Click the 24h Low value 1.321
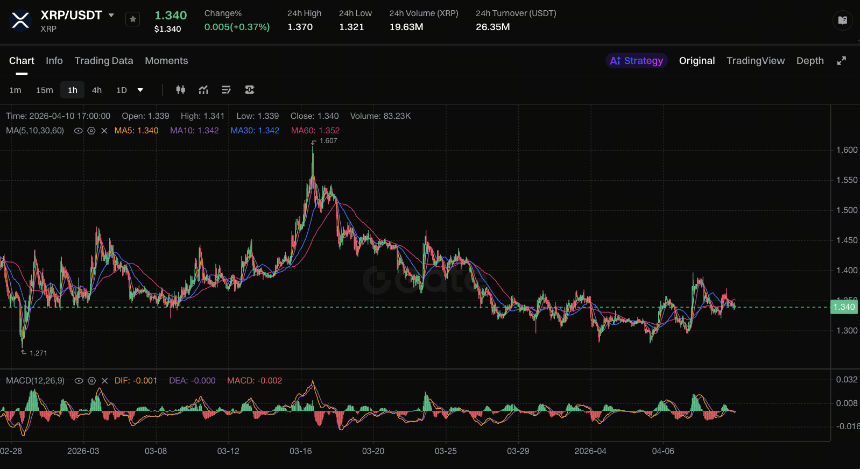 tap(351, 27)
